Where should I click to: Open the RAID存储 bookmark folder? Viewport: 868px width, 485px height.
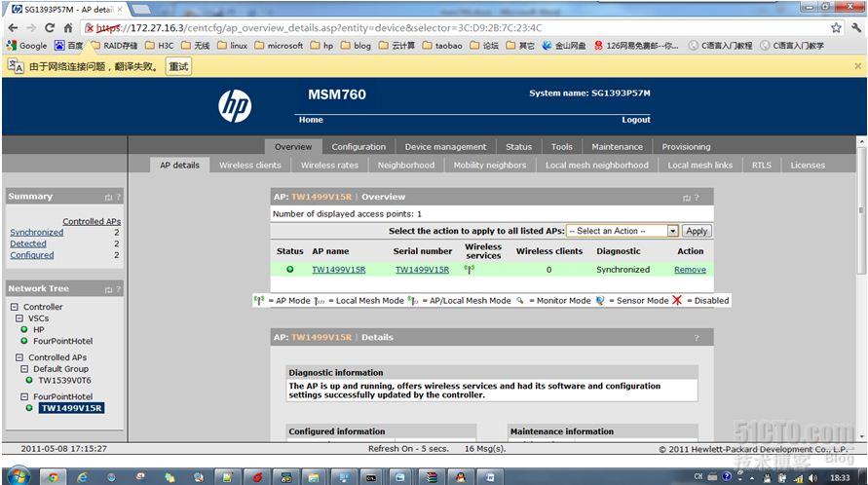point(114,46)
